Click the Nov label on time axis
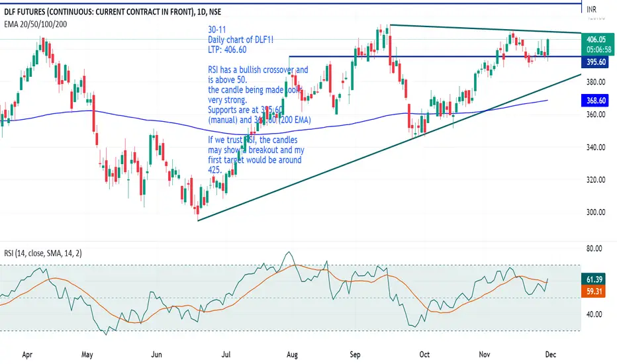 point(485,355)
